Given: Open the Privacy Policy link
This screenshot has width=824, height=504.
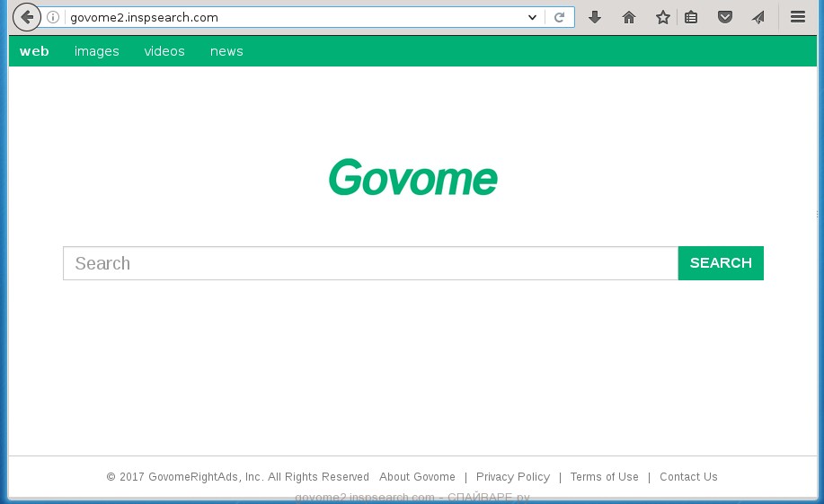Looking at the screenshot, I should (x=513, y=477).
